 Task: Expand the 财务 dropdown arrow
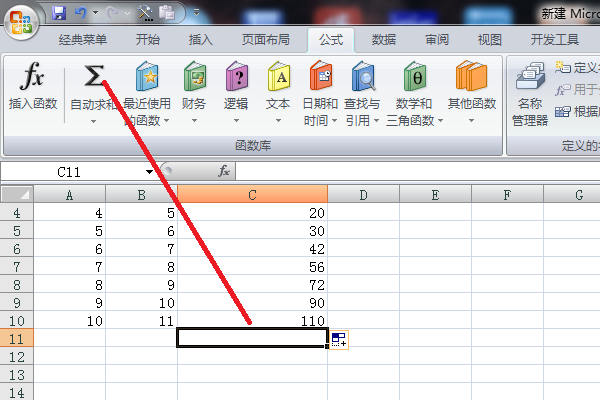[194, 121]
